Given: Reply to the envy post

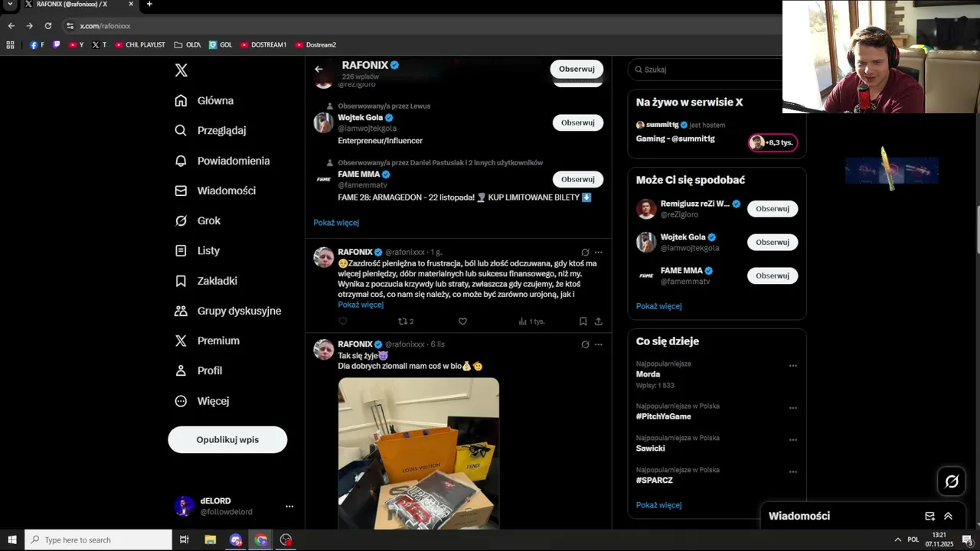Looking at the screenshot, I should click(342, 321).
